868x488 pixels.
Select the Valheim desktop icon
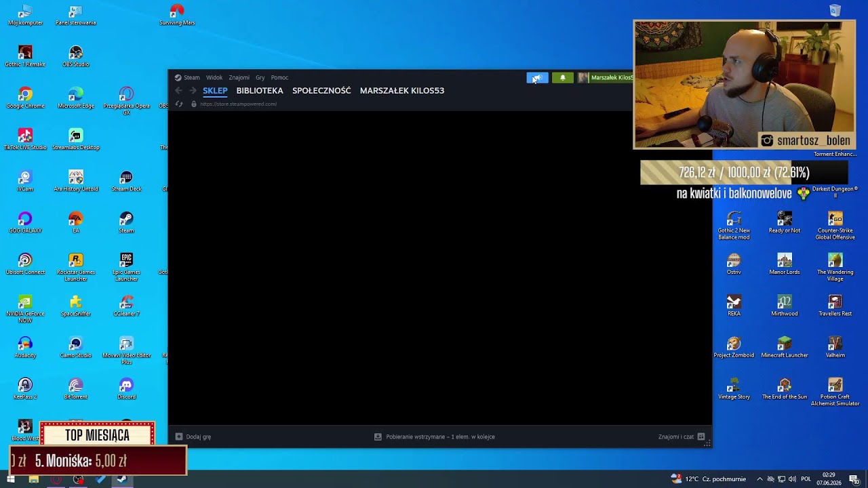[x=835, y=348]
